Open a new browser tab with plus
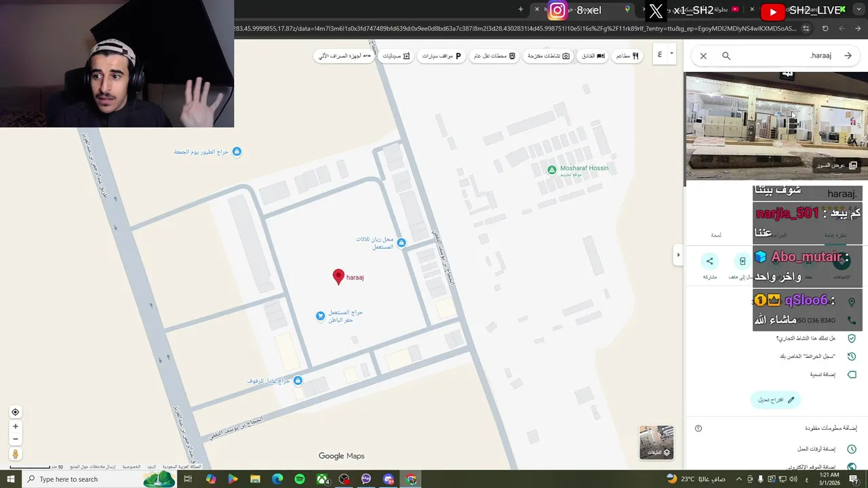The image size is (868, 488). coord(521,9)
